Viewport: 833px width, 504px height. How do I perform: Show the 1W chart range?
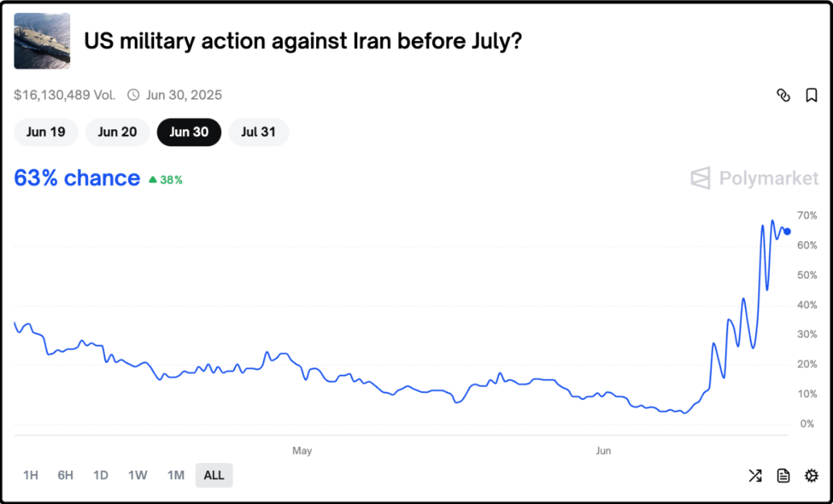click(138, 475)
